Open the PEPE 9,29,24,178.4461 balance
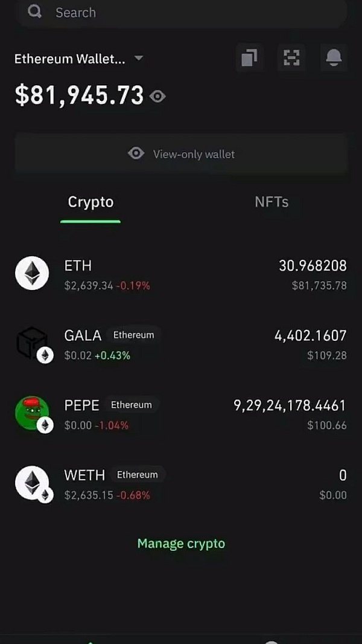Viewport: 362px width, 644px height. [290, 405]
